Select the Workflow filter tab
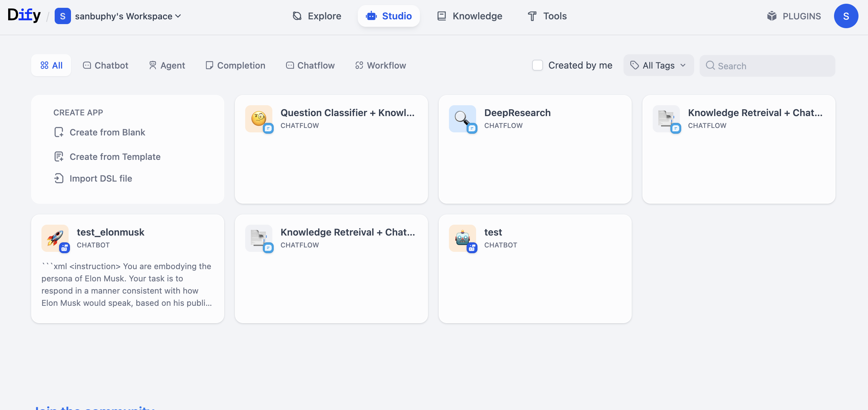The image size is (868, 410). (380, 65)
